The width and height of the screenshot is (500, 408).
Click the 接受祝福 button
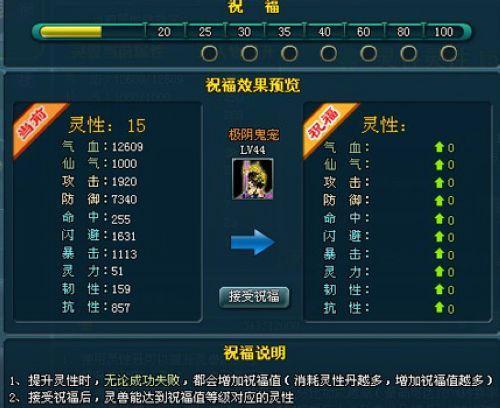(254, 297)
